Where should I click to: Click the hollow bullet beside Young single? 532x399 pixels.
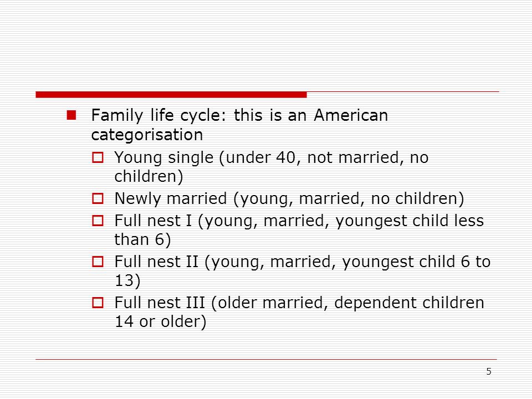pyautogui.click(x=98, y=157)
